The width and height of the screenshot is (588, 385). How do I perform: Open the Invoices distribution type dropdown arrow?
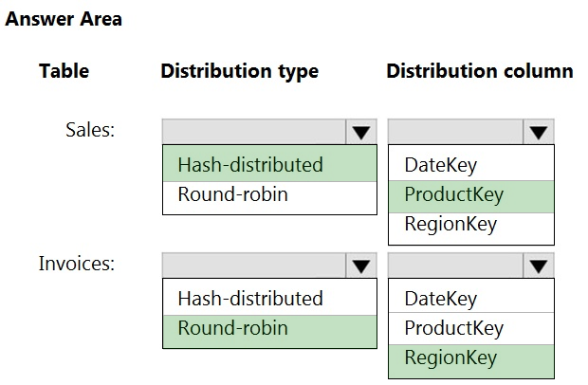tap(360, 266)
